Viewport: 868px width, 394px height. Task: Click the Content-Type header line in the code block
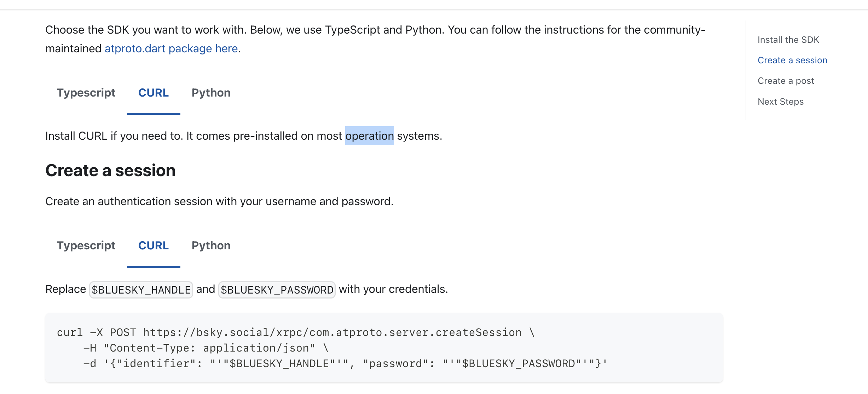206,348
